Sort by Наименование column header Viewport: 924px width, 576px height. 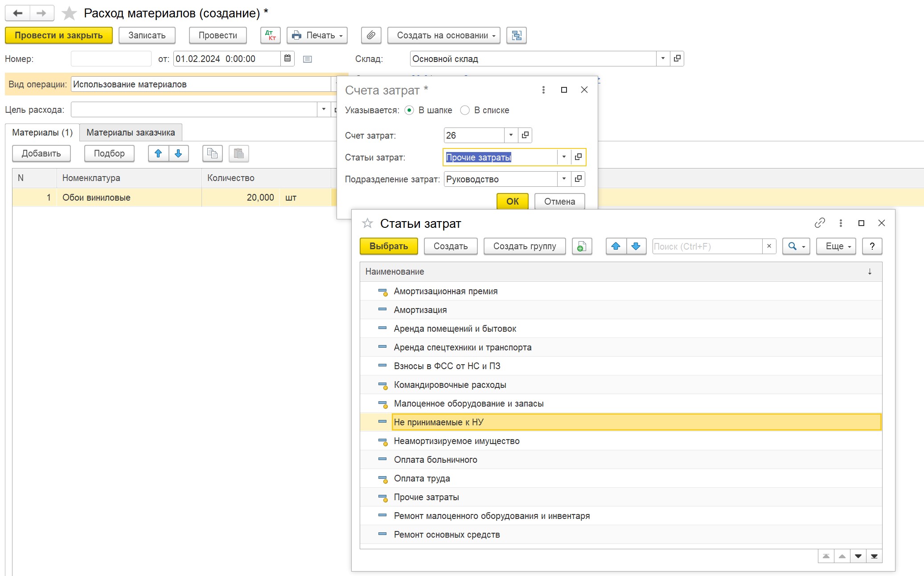[x=621, y=272]
